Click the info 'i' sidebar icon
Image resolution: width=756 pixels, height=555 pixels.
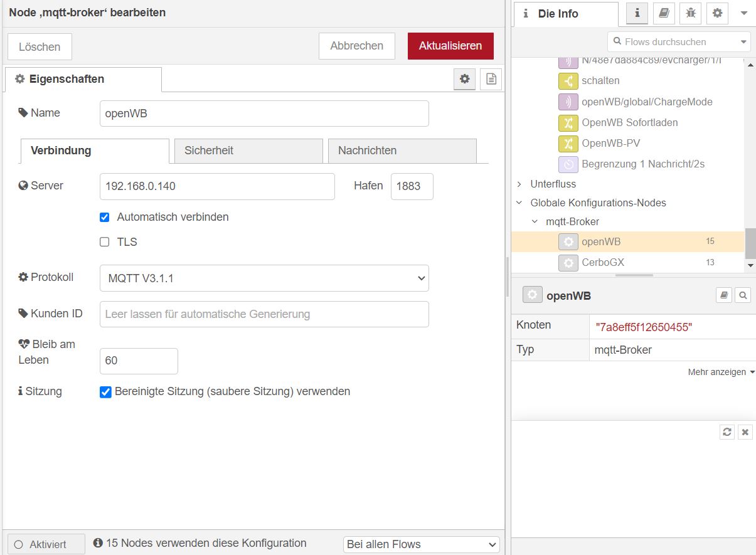637,13
